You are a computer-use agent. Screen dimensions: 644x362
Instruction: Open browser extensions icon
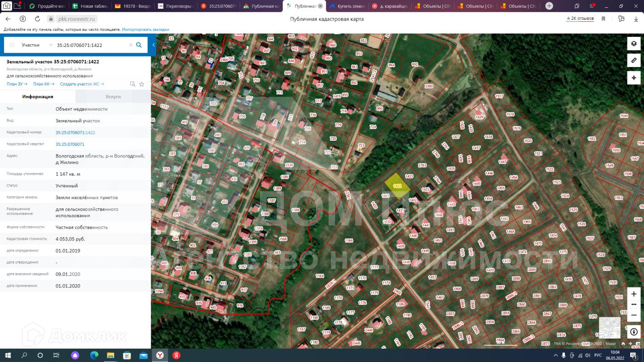(621, 19)
